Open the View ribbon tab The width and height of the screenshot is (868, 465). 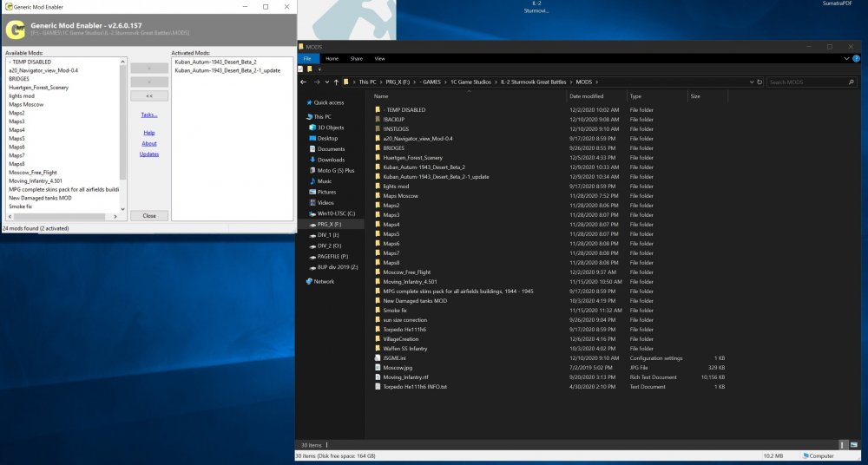(x=379, y=58)
